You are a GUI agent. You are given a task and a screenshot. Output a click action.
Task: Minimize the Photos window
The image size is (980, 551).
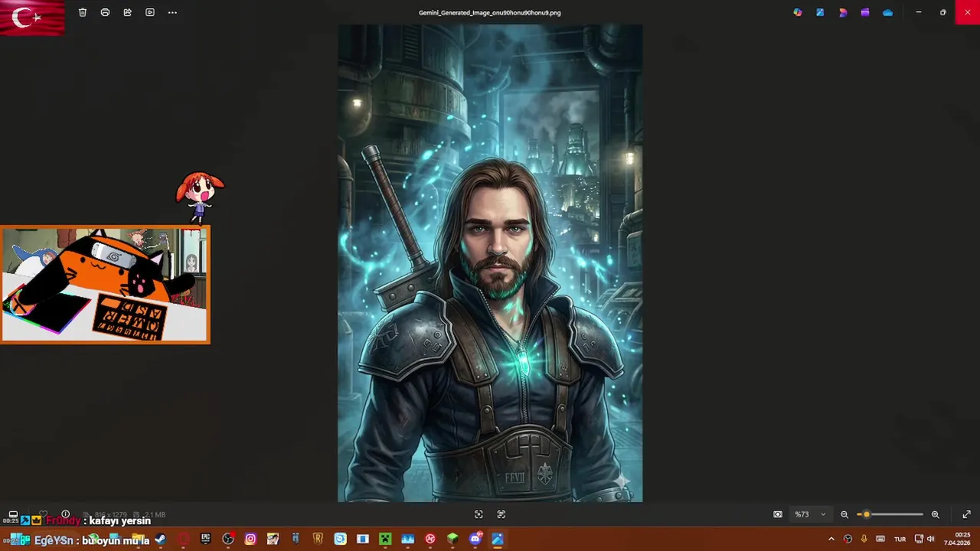click(x=919, y=12)
